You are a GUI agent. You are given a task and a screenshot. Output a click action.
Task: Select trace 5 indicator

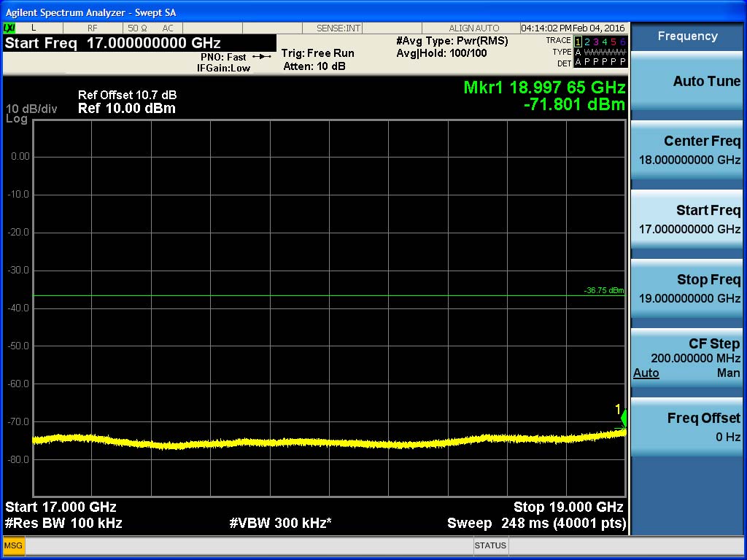[614, 42]
